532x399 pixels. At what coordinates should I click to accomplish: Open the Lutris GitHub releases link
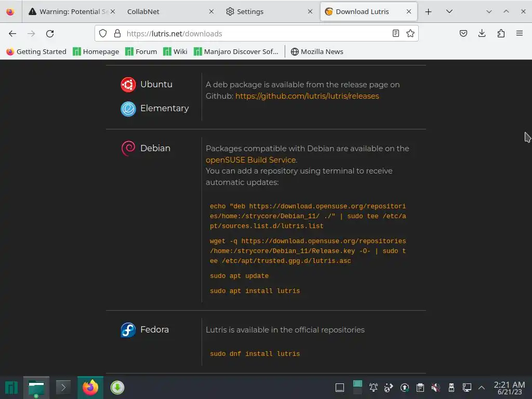tap(307, 96)
